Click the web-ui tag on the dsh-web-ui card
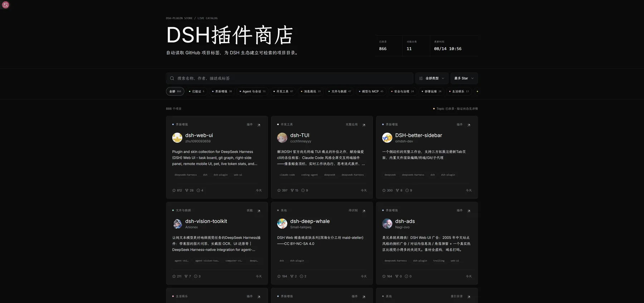Image resolution: width=644 pixels, height=303 pixels. (238, 175)
